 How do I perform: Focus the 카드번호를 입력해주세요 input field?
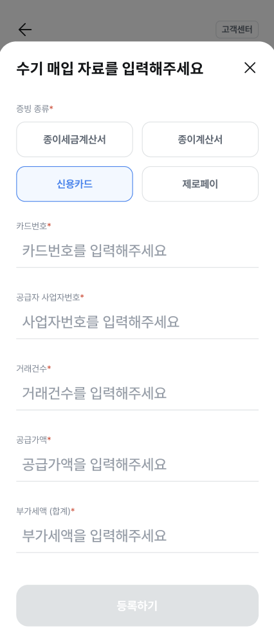[138, 251]
